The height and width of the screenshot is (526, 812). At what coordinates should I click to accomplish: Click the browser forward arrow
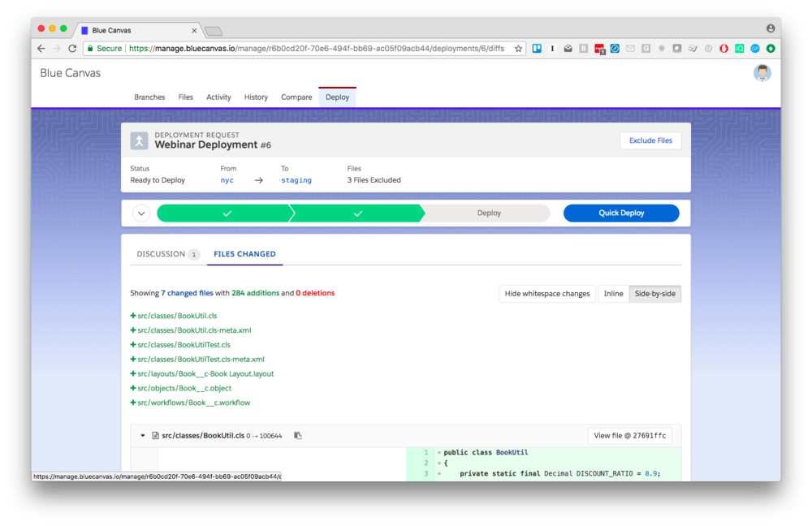click(x=57, y=49)
